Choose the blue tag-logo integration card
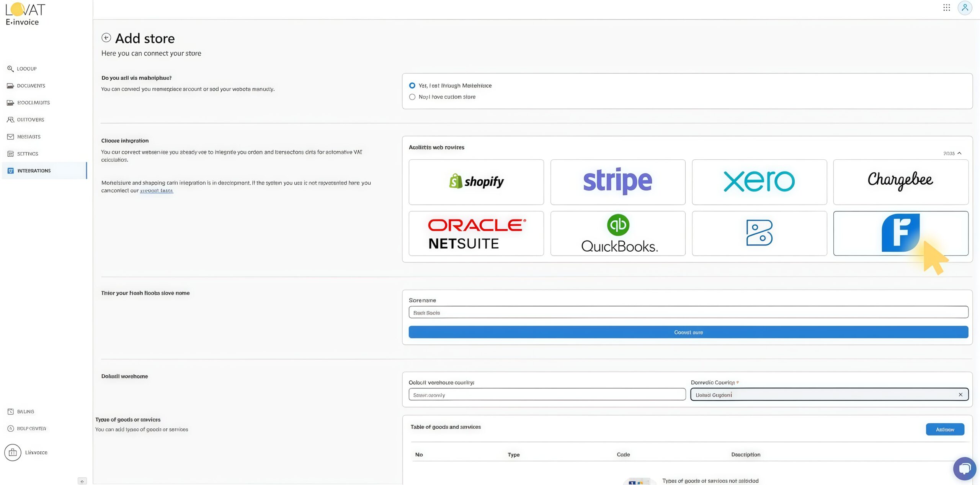Image resolution: width=980 pixels, height=485 pixels. pyautogui.click(x=759, y=233)
